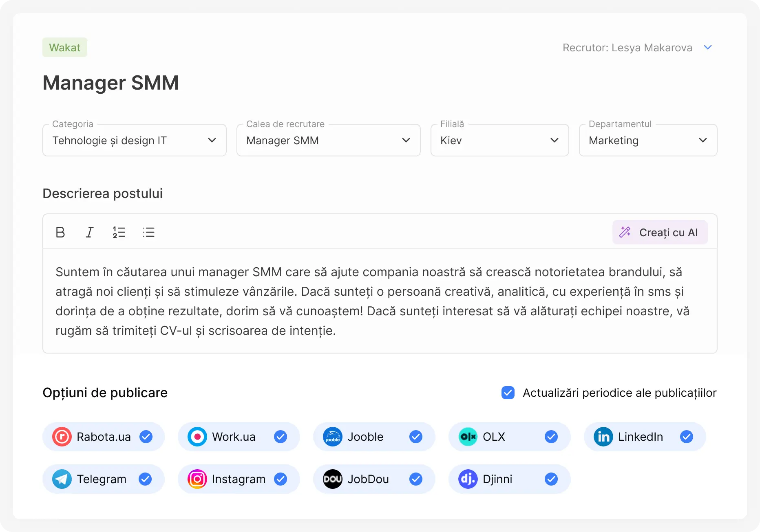The height and width of the screenshot is (532, 760).
Task: Apply italic formatting to text
Action: pos(89,232)
